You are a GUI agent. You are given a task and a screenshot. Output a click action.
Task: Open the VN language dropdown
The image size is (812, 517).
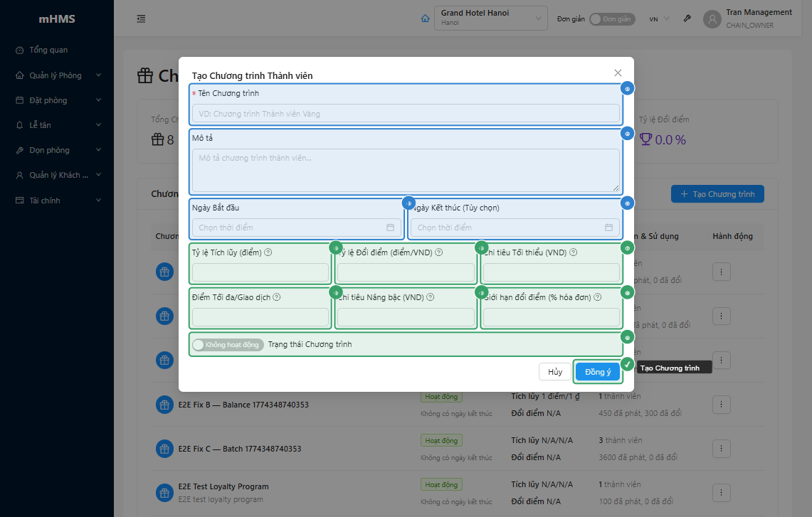pyautogui.click(x=659, y=19)
